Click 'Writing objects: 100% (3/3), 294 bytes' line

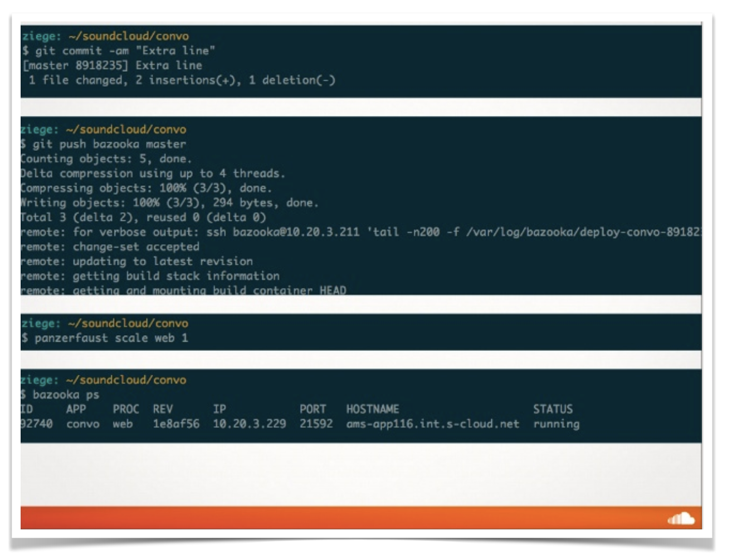[169, 203]
